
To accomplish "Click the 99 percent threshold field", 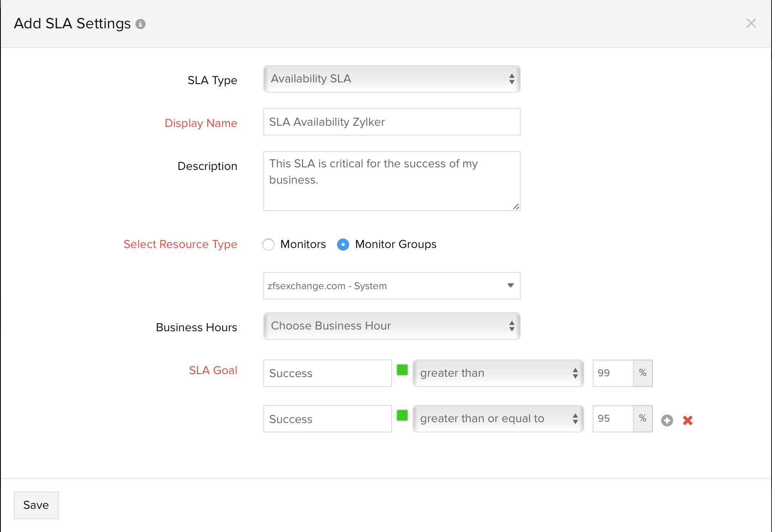I will [x=612, y=373].
